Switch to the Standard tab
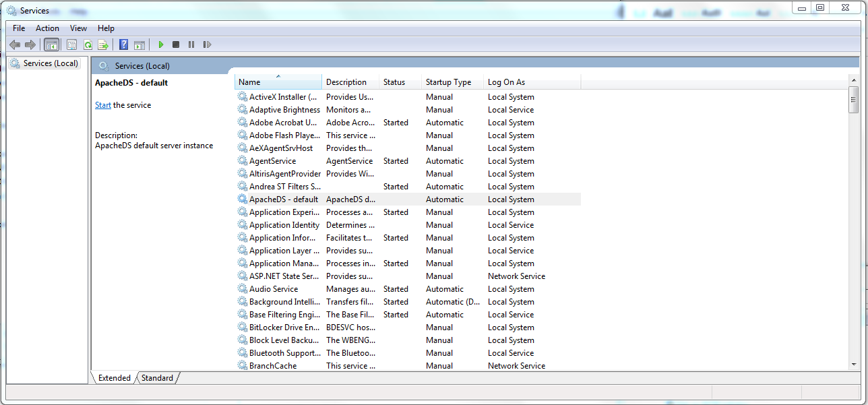This screenshot has width=868, height=405. 157,378
